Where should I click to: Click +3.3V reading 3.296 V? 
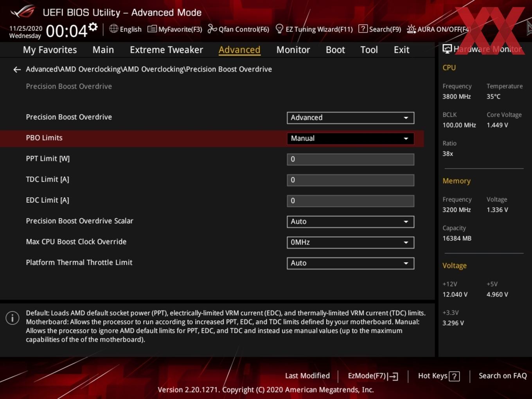point(453,323)
